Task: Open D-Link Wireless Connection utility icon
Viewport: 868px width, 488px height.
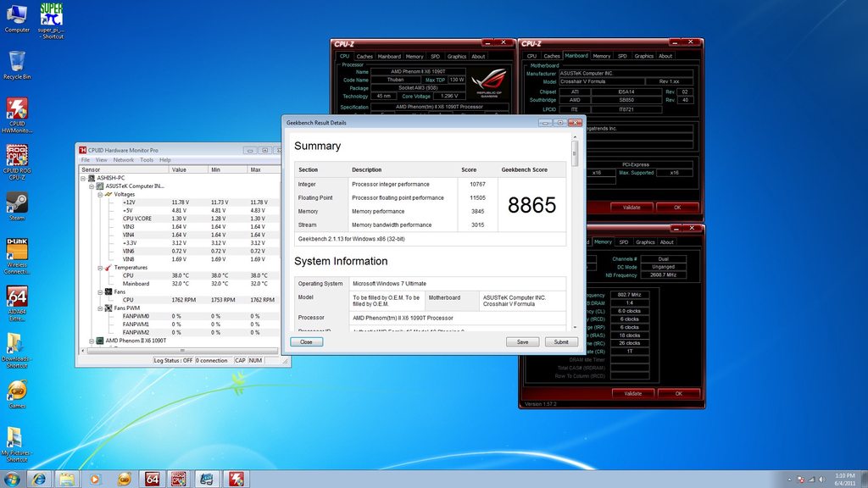Action: point(17,256)
